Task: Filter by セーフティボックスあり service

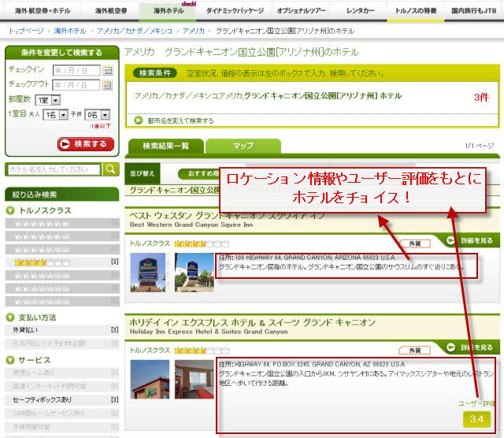Action: [x=62, y=399]
